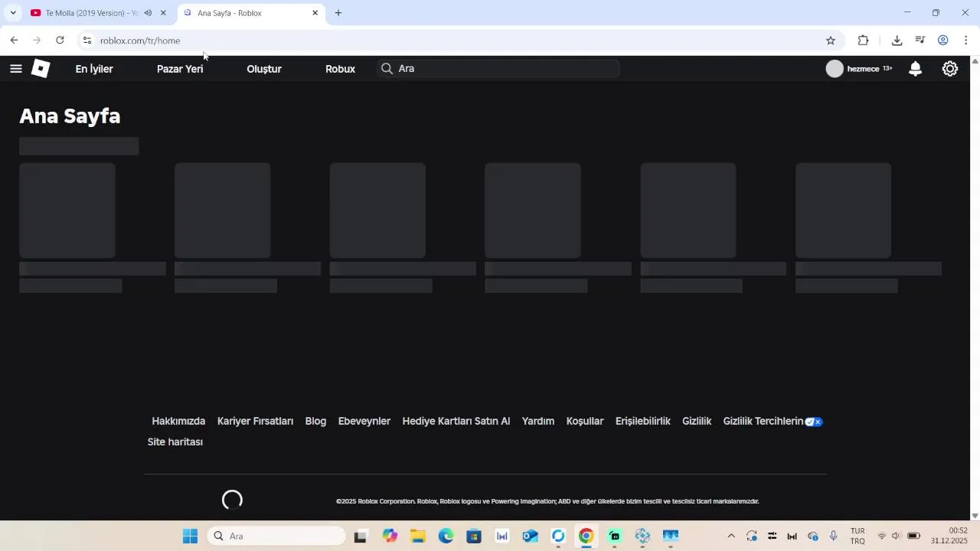Screen dimensions: 980x551
Task: Open a new browser tab
Action: 338,13
